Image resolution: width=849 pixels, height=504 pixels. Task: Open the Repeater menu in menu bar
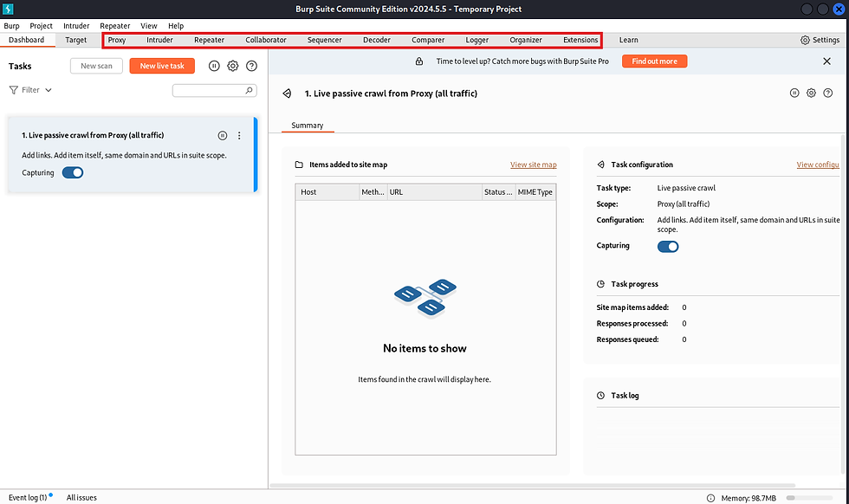pyautogui.click(x=114, y=25)
